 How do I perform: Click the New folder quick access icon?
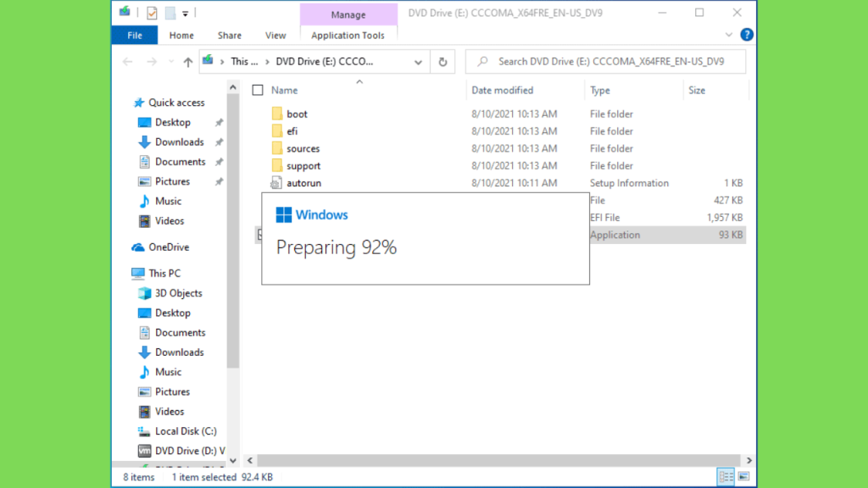[170, 13]
